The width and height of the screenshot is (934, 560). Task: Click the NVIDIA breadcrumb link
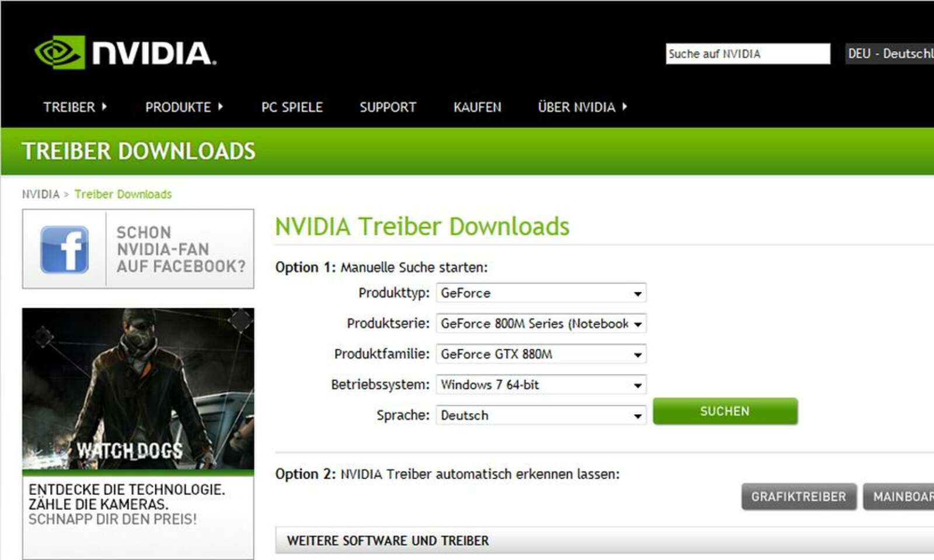[x=40, y=194]
